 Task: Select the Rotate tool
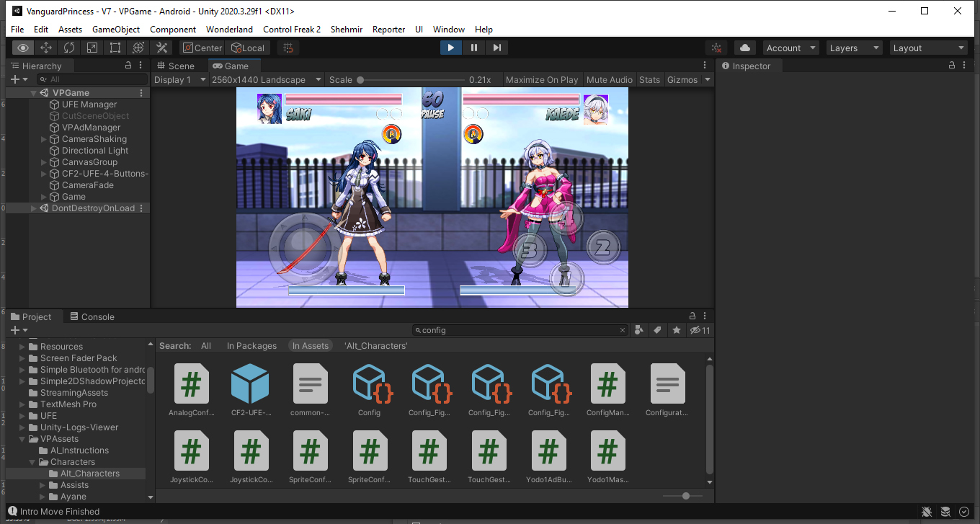69,48
